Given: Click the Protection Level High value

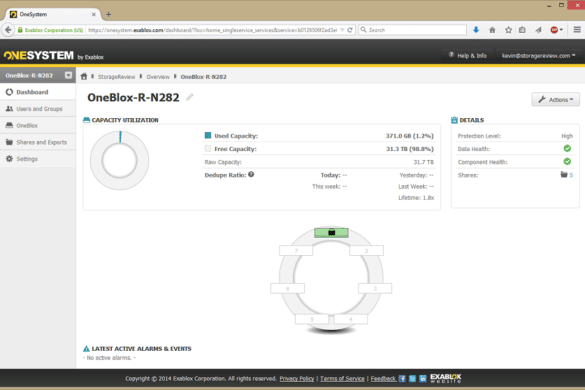Looking at the screenshot, I should (567, 136).
